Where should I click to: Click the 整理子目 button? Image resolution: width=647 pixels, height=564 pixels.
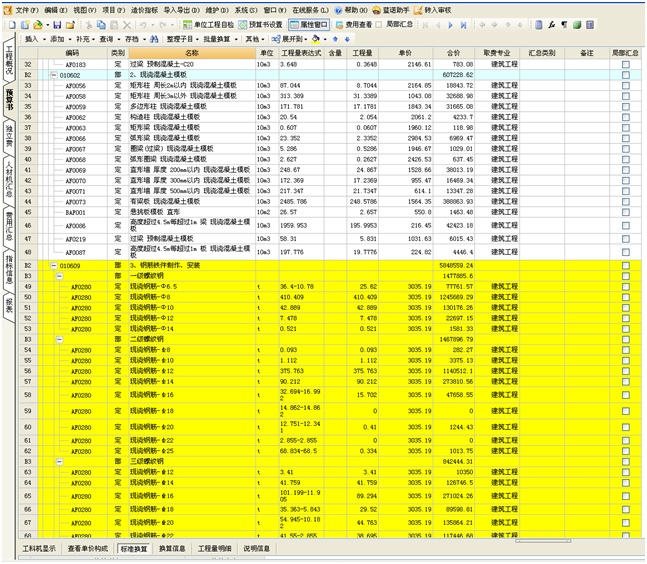184,38
